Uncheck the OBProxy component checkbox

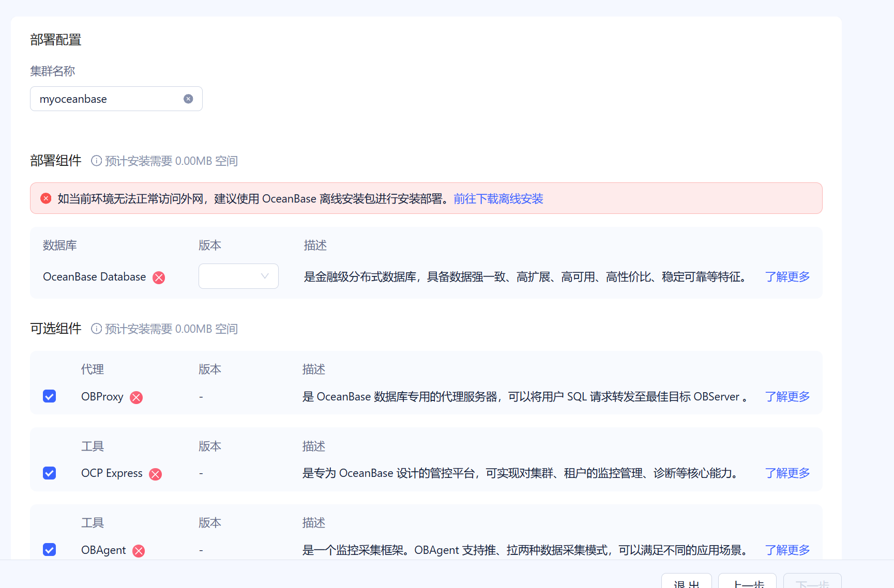(x=49, y=396)
